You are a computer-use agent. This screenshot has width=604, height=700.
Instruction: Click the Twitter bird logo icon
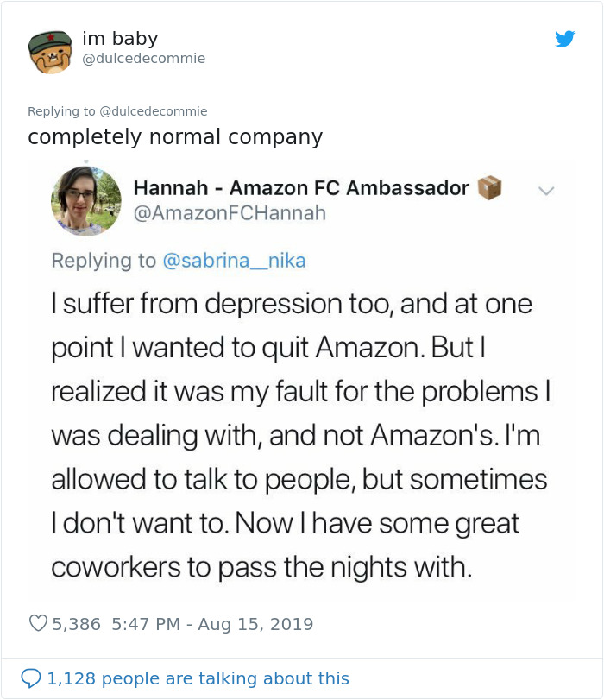pyautogui.click(x=566, y=38)
